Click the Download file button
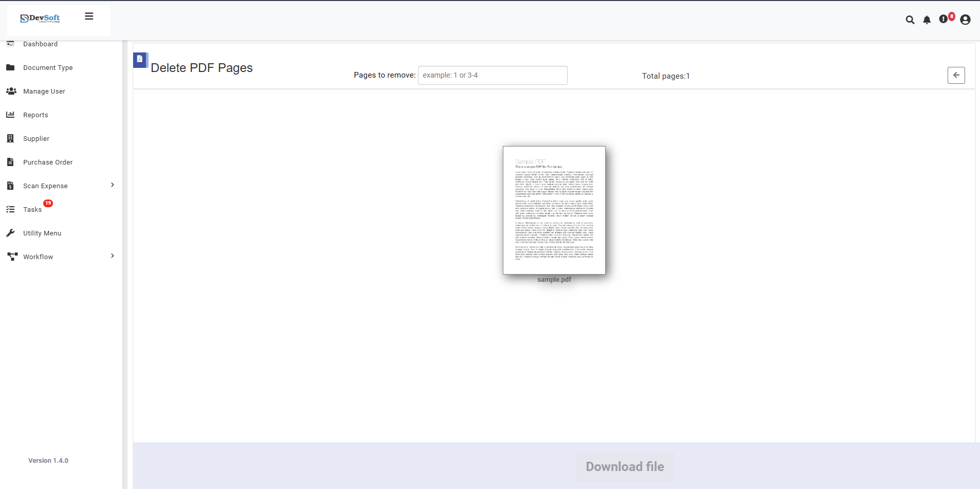Screen dimensions: 980x489 click(624, 466)
